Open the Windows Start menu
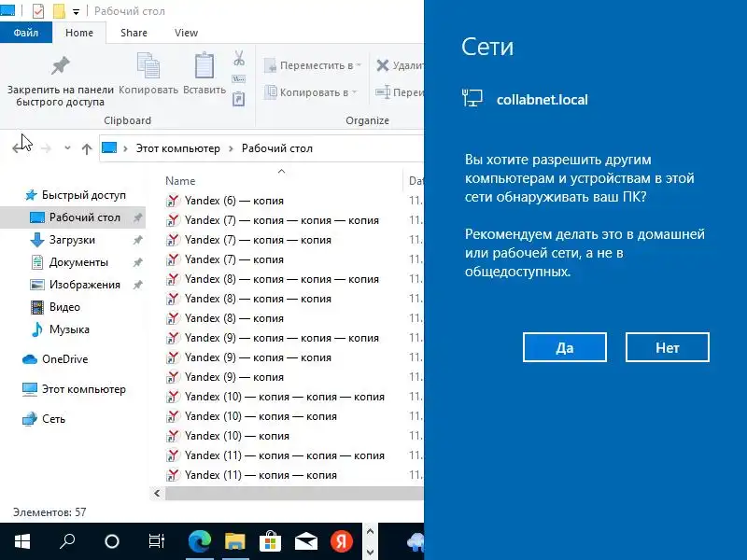This screenshot has height=560, width=747. [22, 541]
